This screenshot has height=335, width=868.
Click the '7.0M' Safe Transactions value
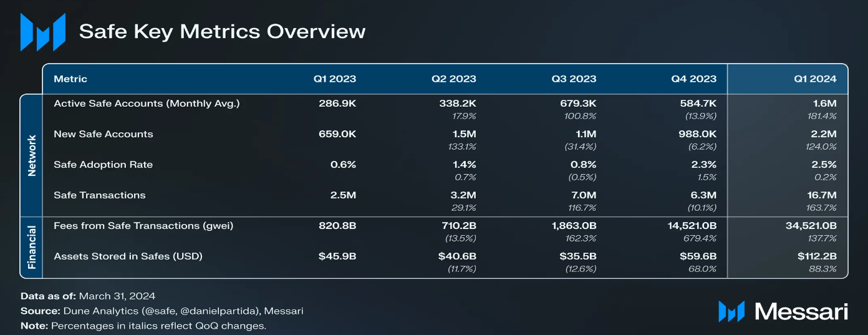[583, 195]
